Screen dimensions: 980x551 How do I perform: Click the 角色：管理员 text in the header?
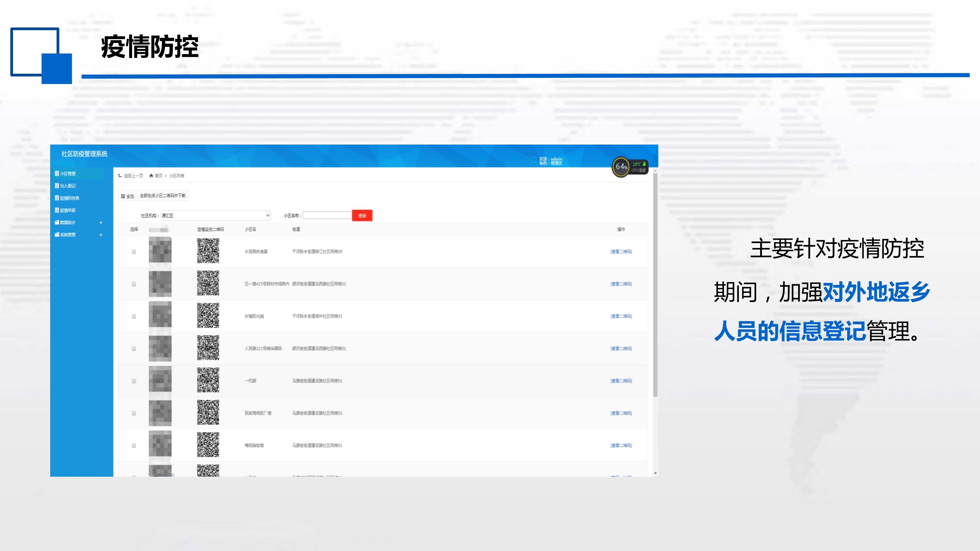551,163
